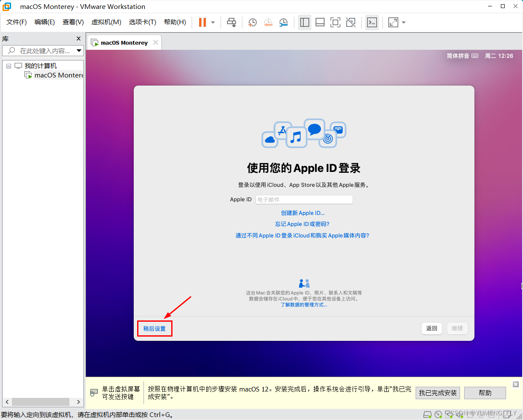The height and width of the screenshot is (420, 523).
Task: Select macOS Monterey VM in library tree
Action: click(x=54, y=75)
